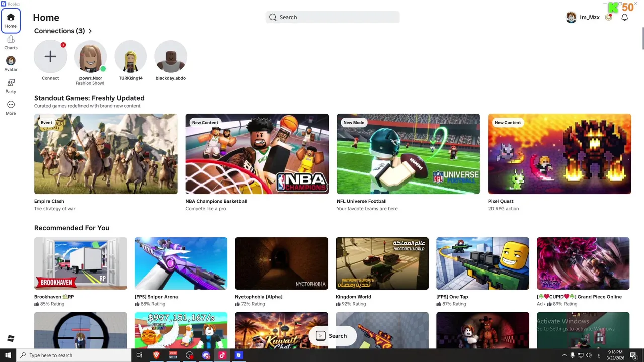This screenshot has height=362, width=644.
Task: Click the Im_Mzx username
Action: 590,17
